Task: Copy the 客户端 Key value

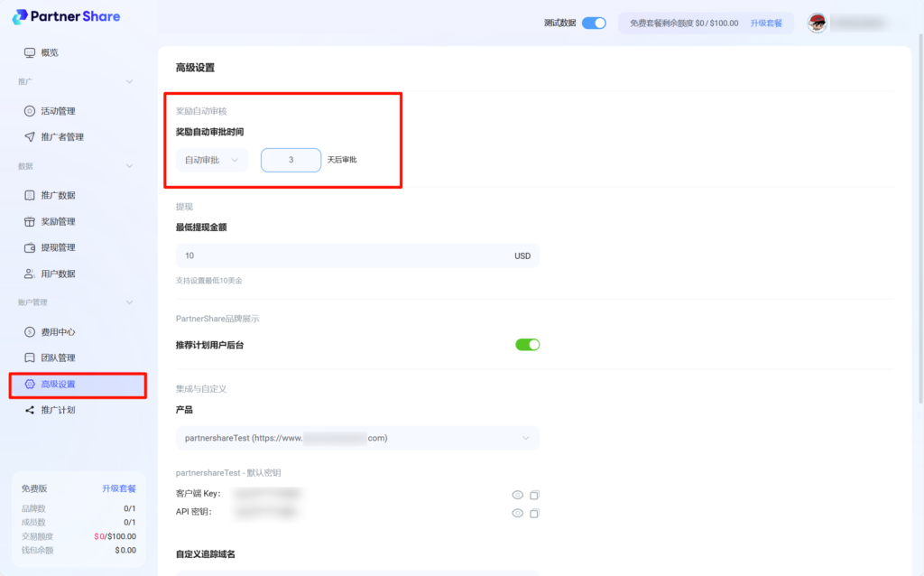Action: (534, 495)
